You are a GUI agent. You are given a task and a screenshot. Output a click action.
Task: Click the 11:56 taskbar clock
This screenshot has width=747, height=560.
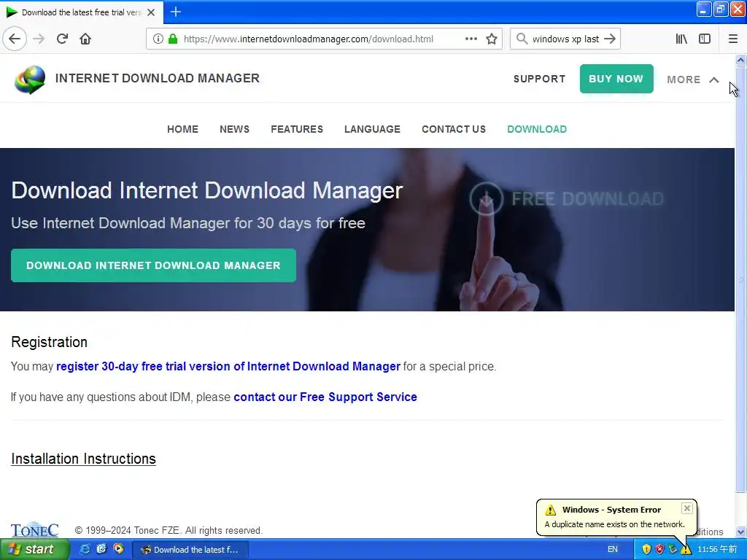[717, 549]
